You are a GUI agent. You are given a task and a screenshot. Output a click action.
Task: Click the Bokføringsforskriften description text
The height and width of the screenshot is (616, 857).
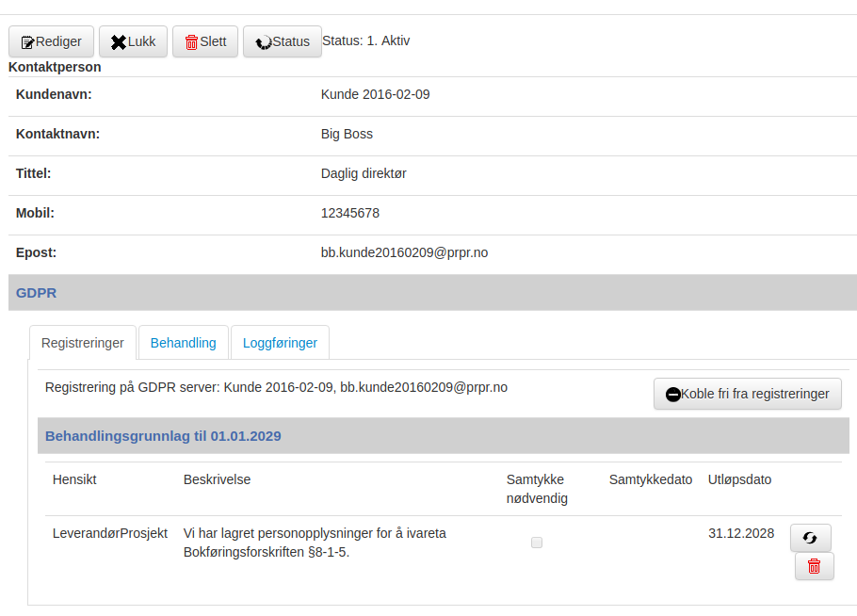coord(315,543)
